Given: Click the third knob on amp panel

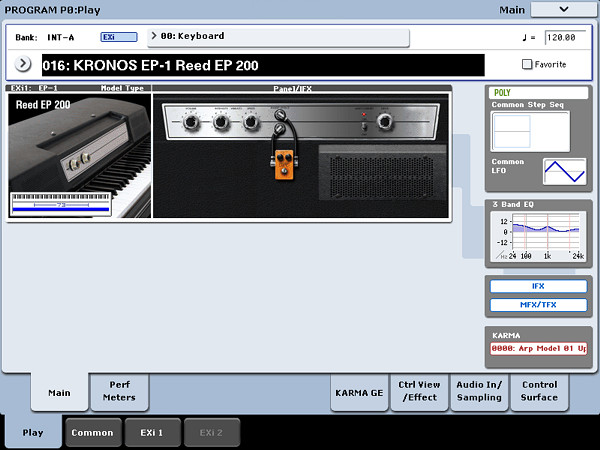Looking at the screenshot, I should tap(251, 122).
